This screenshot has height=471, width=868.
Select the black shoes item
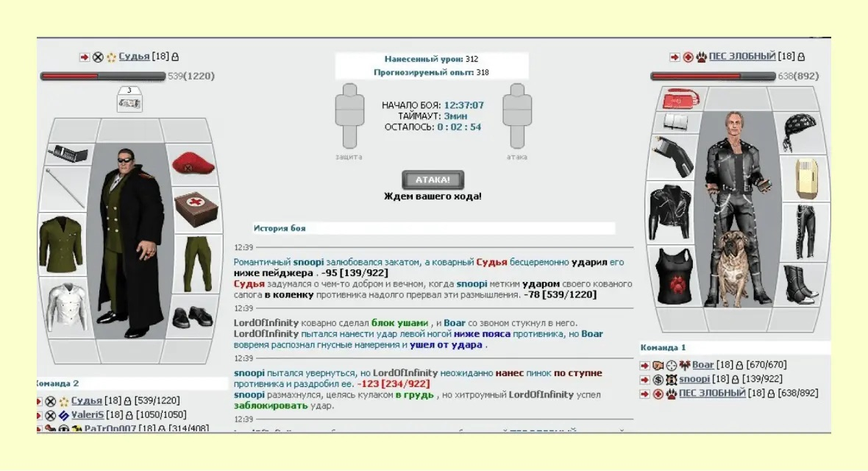tap(193, 317)
